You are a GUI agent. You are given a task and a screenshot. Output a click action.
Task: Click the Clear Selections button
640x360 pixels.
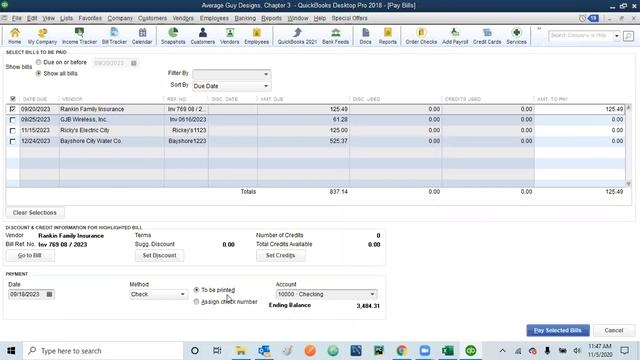pyautogui.click(x=35, y=213)
